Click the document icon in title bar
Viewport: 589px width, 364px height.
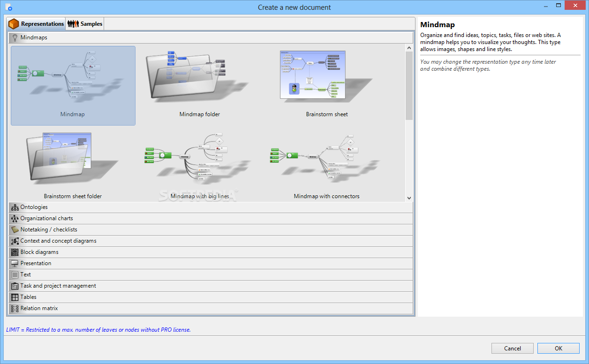[8, 7]
